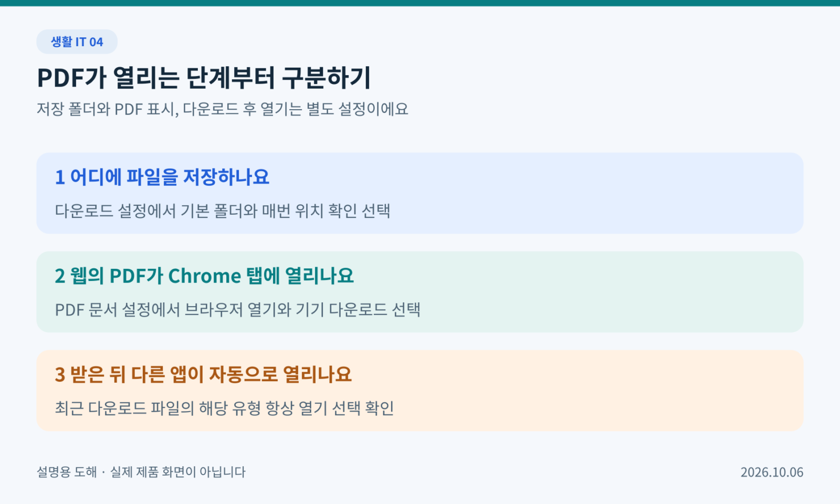Click the text 'PDF 문서 설정에서 브라우저 열기와 기기 다운로드 선택'
This screenshot has width=840, height=504.
click(237, 309)
